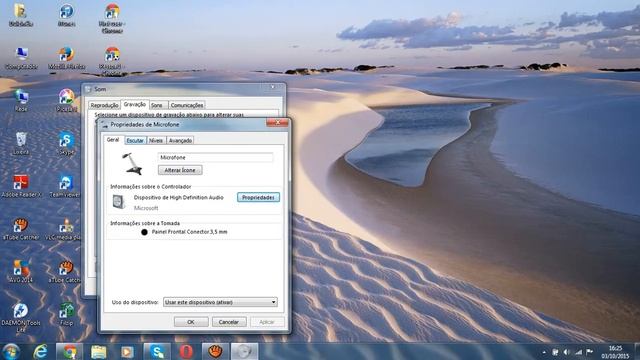Open the Computador desktop icon
Viewport: 640px width, 360px height.
pyautogui.click(x=21, y=58)
